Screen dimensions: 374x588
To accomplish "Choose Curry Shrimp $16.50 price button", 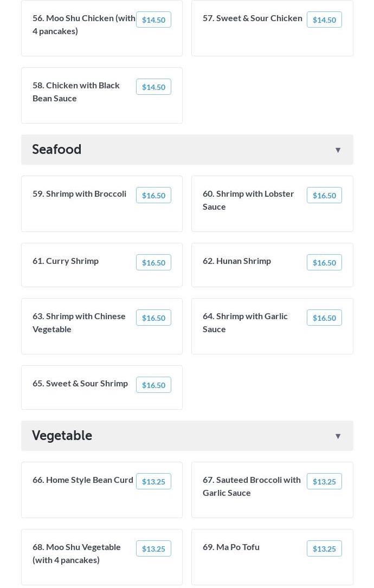I will 153,262.
